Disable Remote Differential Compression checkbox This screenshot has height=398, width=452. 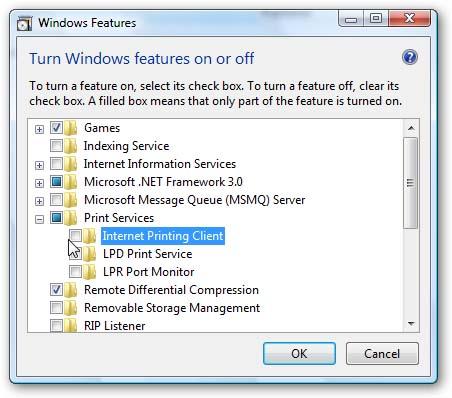pyautogui.click(x=56, y=290)
